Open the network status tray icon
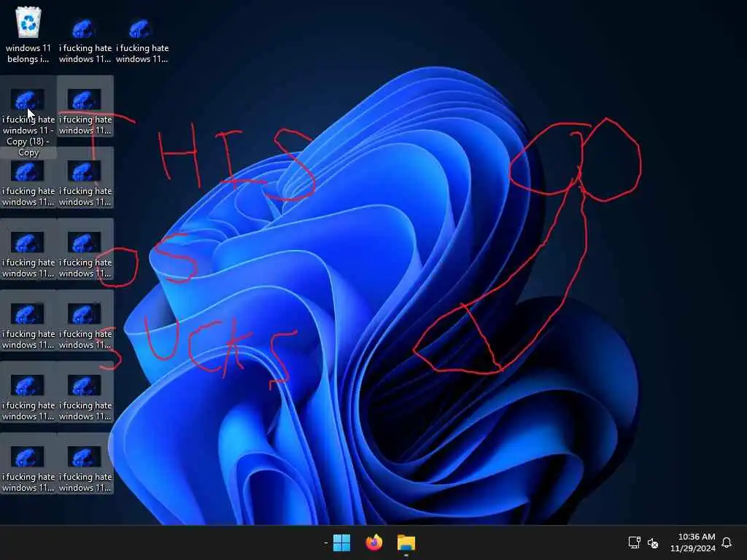Screen dimensions: 747x560 pos(634,542)
